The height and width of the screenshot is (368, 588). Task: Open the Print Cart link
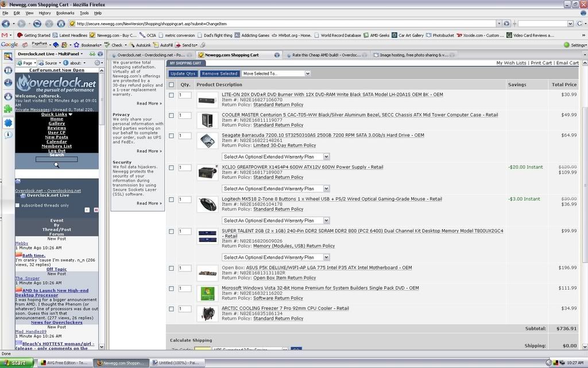(541, 63)
